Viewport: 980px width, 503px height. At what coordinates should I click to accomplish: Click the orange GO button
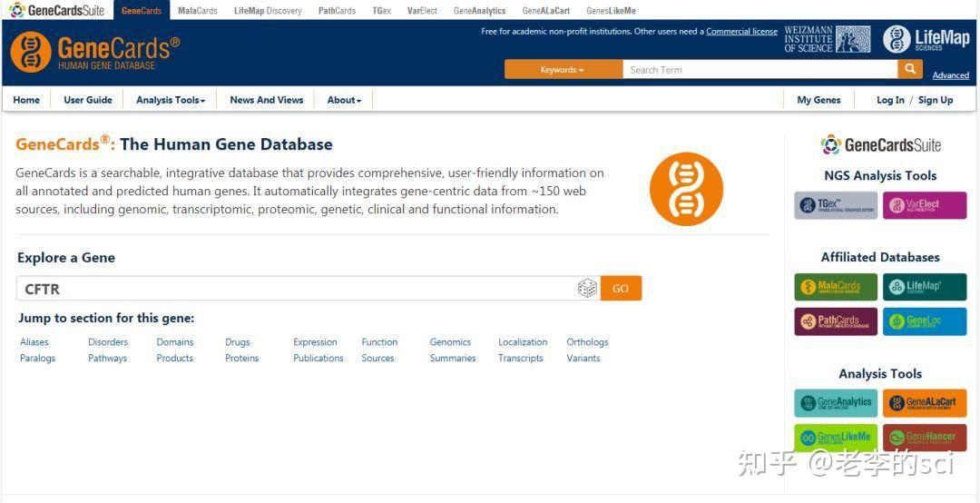[621, 289]
